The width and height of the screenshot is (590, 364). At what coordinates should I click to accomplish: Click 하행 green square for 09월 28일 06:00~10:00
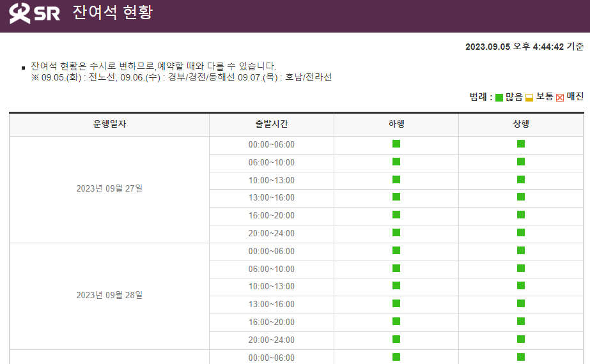(x=396, y=268)
